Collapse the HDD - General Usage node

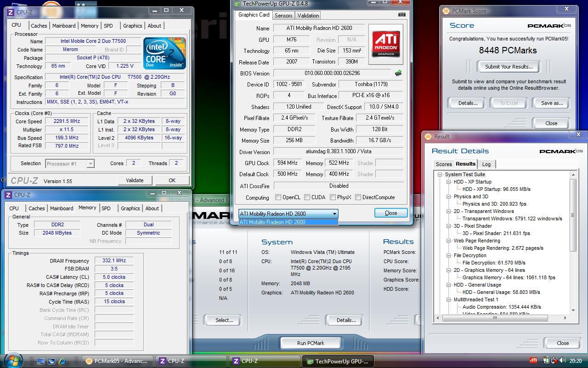pos(449,285)
